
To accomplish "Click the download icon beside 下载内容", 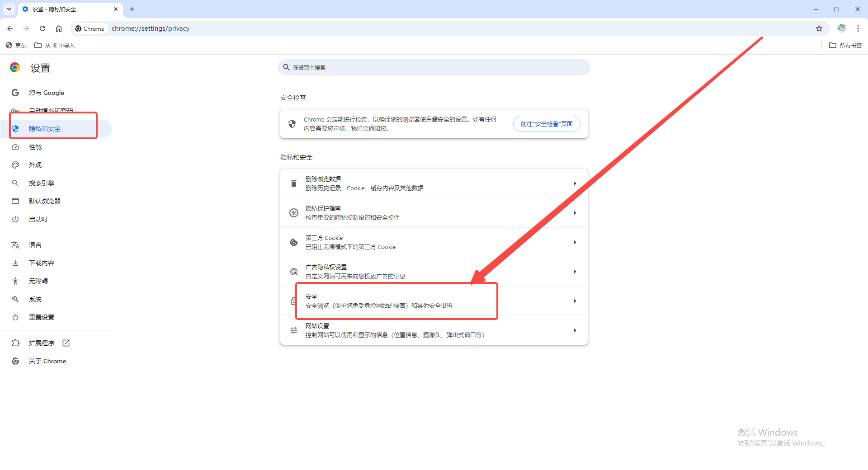I will [15, 263].
